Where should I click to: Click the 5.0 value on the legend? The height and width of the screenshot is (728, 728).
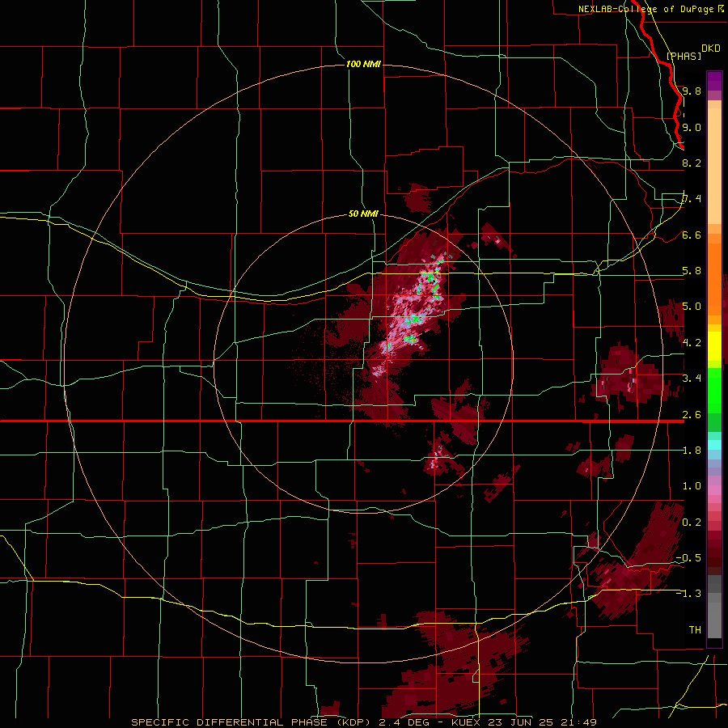tap(692, 307)
